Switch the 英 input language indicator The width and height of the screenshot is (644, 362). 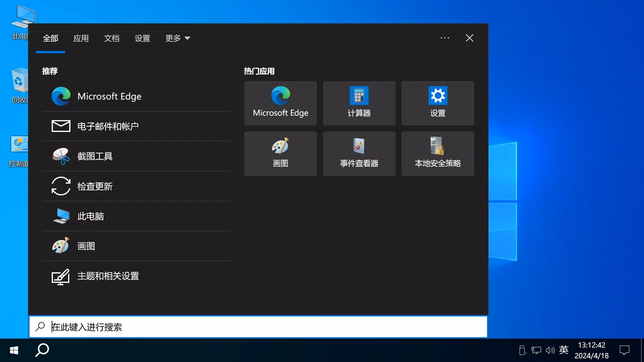pos(563,350)
